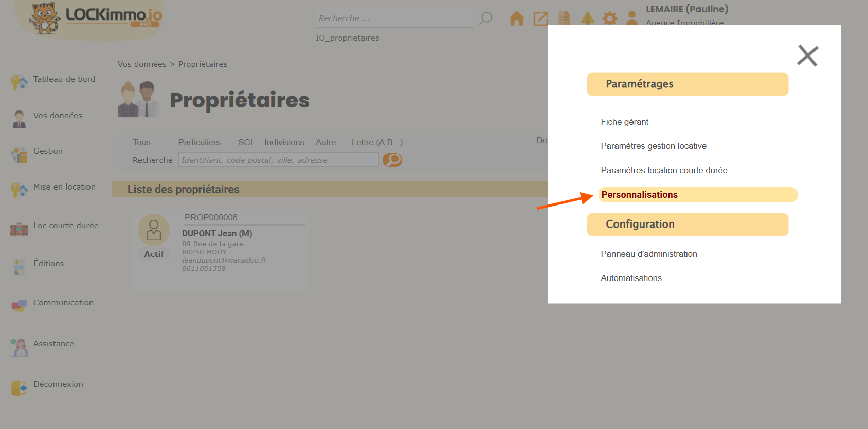Viewport: 868px width, 429px height.
Task: Click the settings gear icon
Action: (x=610, y=19)
